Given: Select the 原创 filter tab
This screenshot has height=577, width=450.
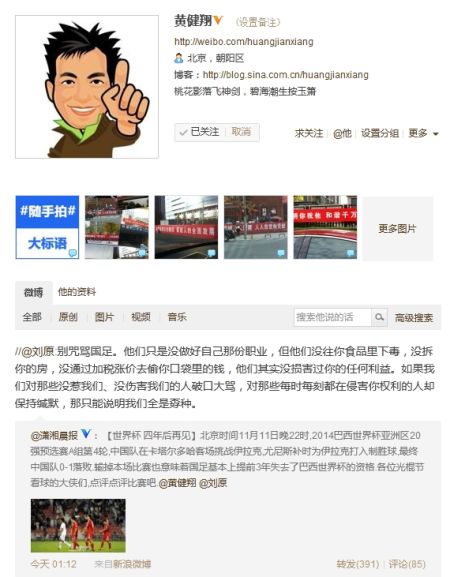Looking at the screenshot, I should [x=68, y=317].
